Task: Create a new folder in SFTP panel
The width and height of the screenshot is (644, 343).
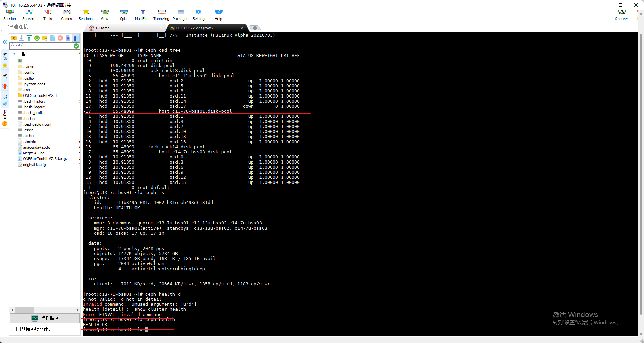Action: pos(45,38)
